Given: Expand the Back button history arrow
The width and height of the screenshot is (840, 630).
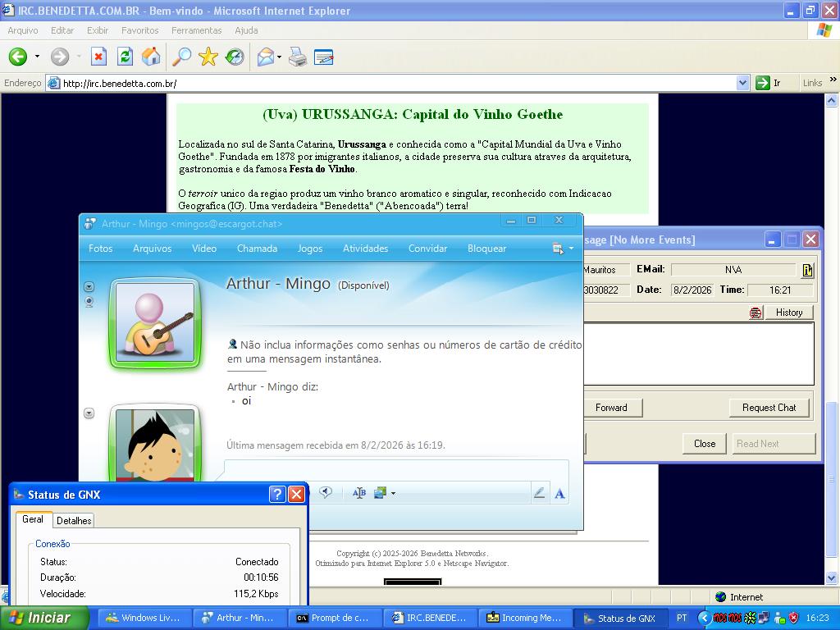Looking at the screenshot, I should click(37, 57).
